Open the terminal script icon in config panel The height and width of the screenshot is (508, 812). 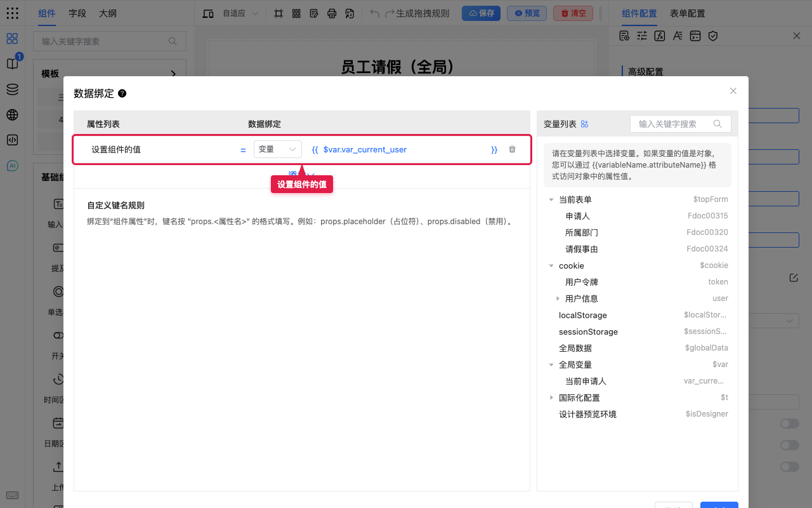click(695, 36)
